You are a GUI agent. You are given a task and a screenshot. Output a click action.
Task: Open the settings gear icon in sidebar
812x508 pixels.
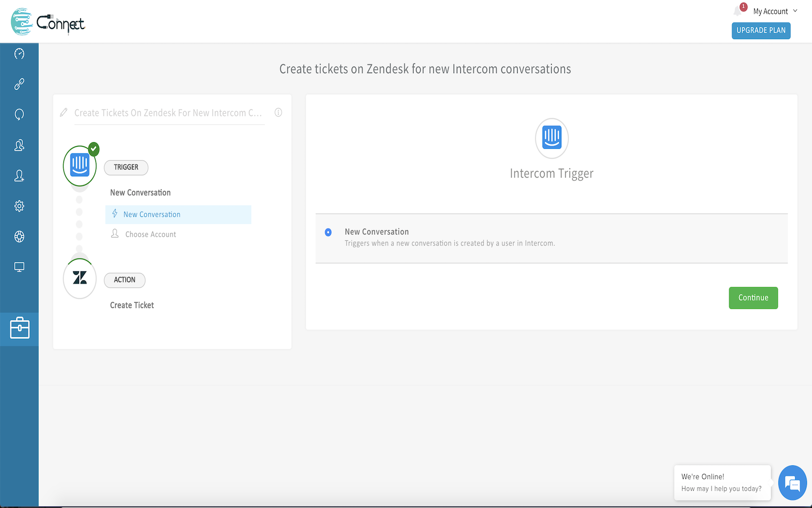point(19,206)
